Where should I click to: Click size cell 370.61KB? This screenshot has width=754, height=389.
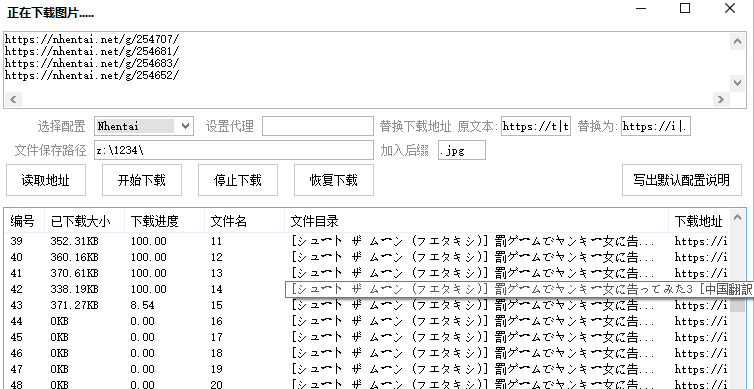75,273
